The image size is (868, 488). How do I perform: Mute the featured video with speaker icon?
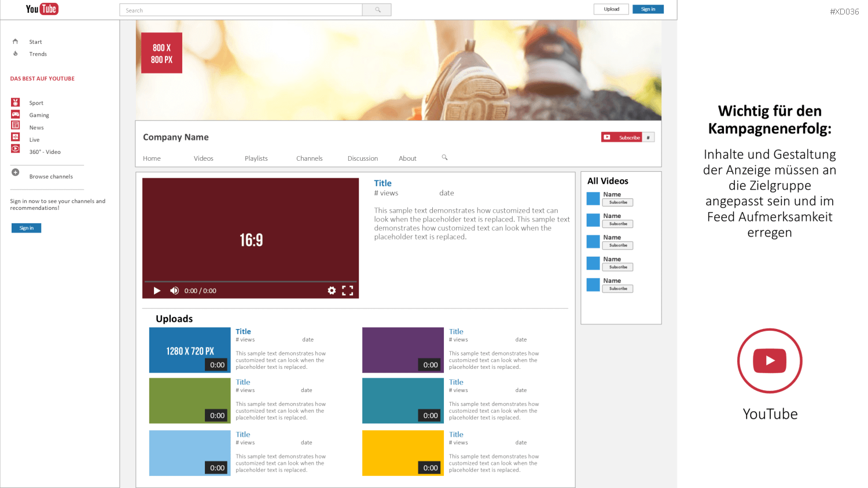point(174,290)
